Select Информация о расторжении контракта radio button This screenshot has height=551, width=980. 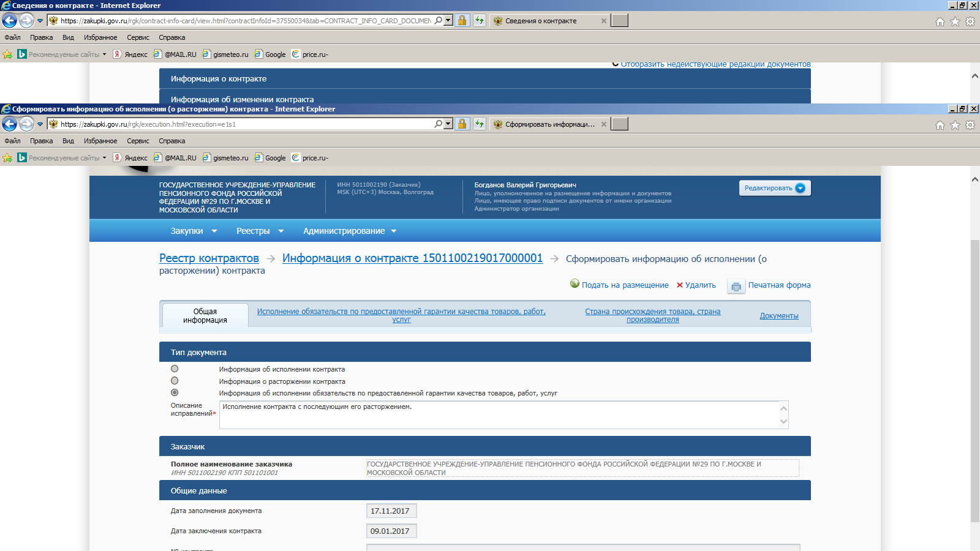175,381
